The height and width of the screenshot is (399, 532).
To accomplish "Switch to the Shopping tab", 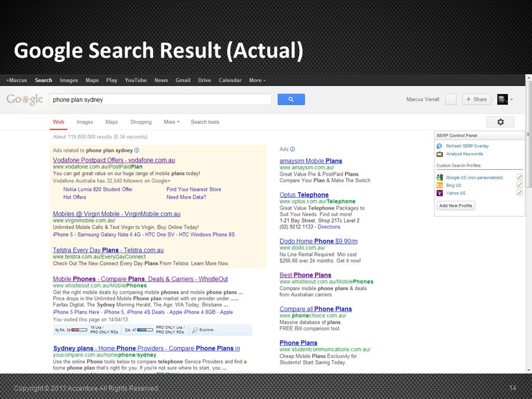I will [x=141, y=122].
